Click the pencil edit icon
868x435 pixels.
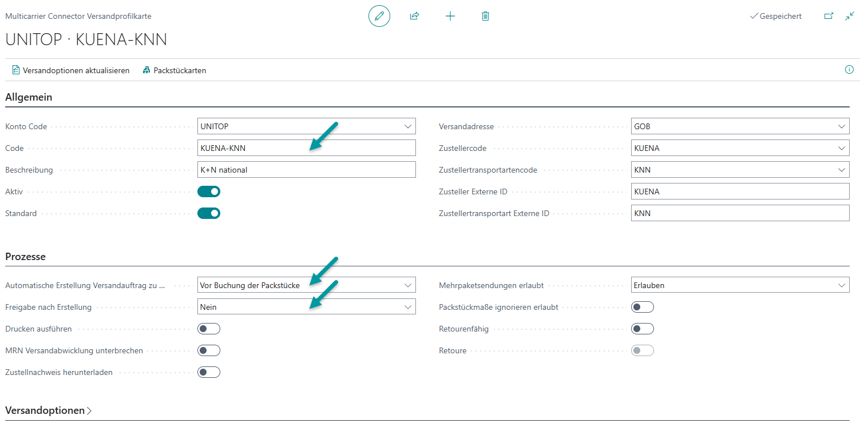(x=379, y=16)
